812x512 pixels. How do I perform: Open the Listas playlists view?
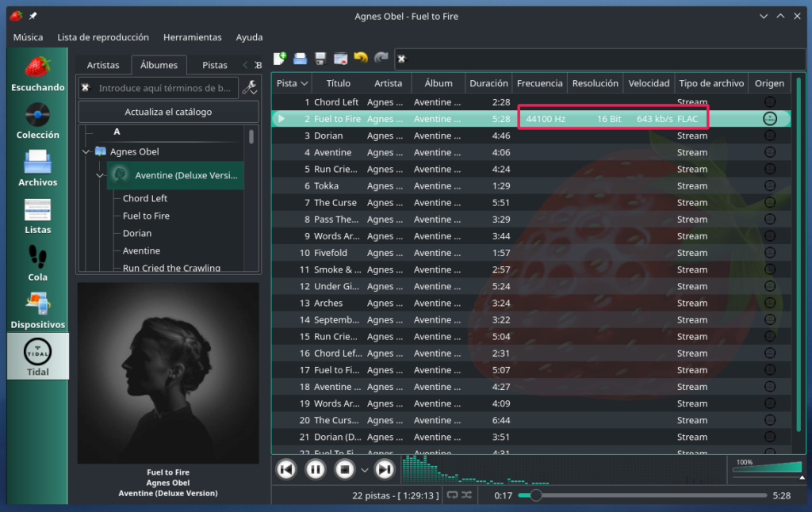click(x=37, y=216)
